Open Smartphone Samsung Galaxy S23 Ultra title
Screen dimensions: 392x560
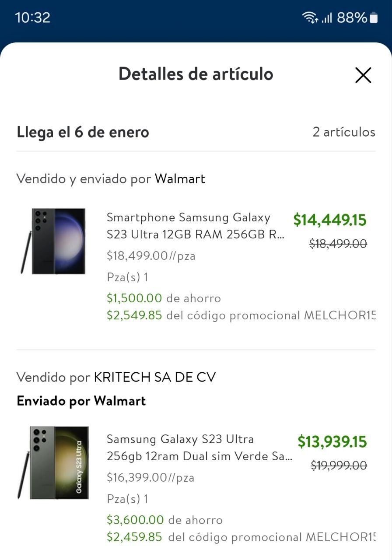tap(195, 226)
